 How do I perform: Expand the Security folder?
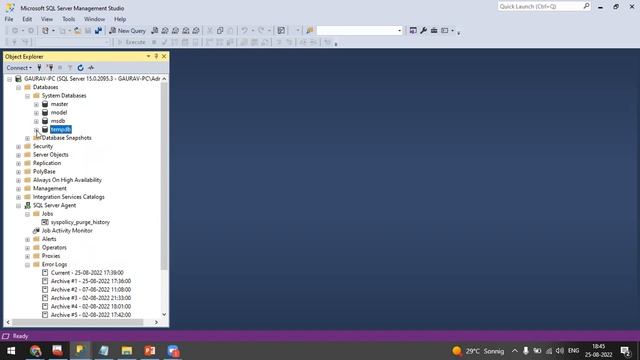coord(18,147)
